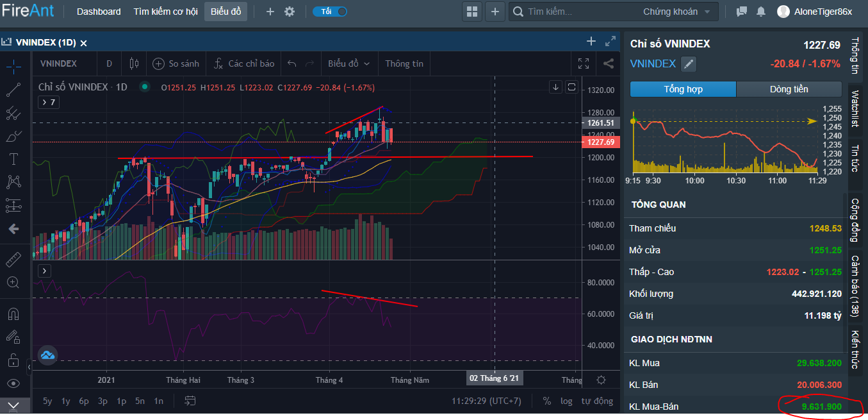Open the notifications bell
This screenshot has width=868, height=420.
point(761,12)
